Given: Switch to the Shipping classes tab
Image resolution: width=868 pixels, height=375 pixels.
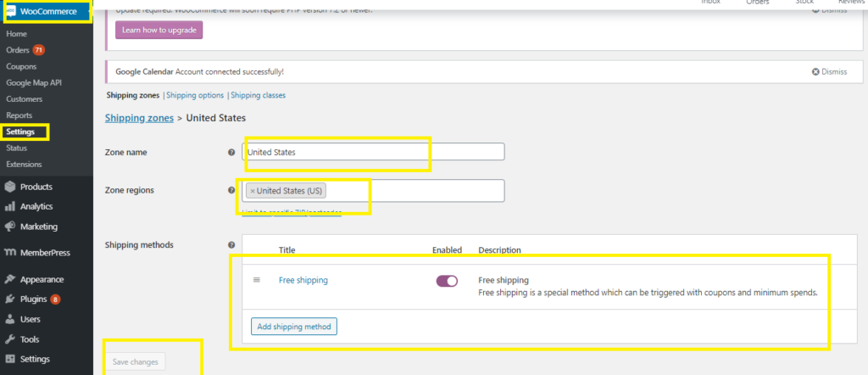Looking at the screenshot, I should (258, 95).
